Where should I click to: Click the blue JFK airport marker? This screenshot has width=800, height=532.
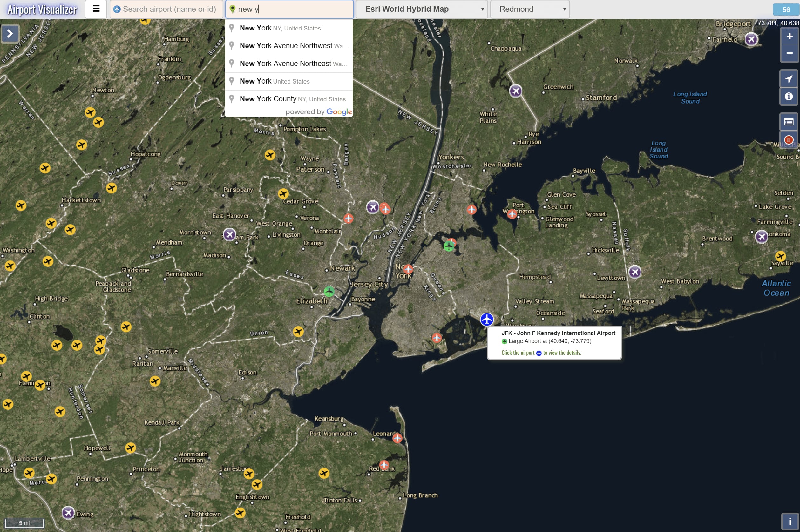(x=487, y=319)
